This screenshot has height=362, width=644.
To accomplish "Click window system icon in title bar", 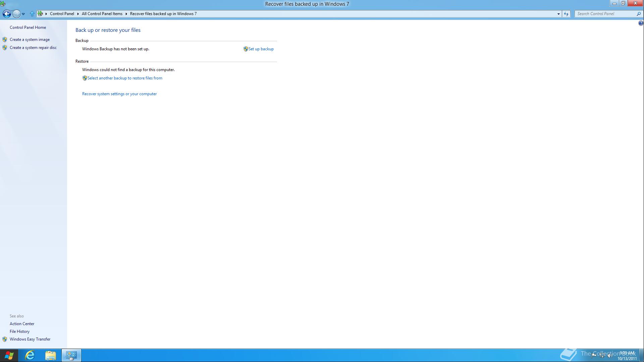I will pos(3,4).
